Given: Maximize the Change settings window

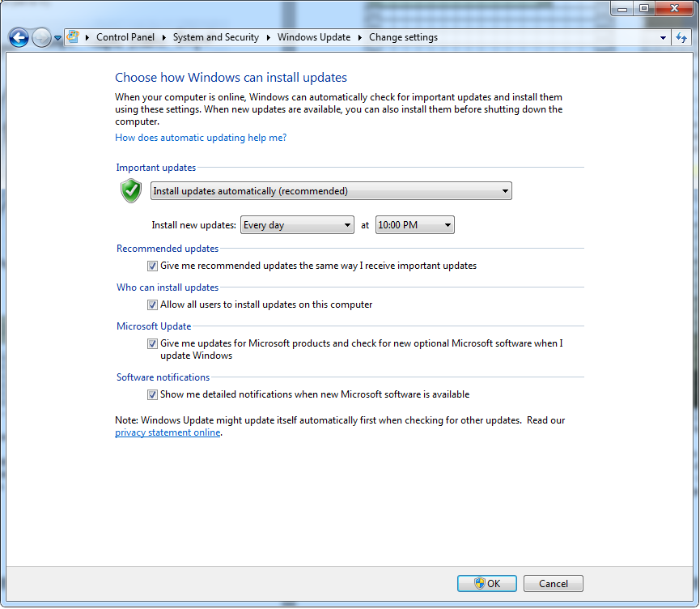Looking at the screenshot, I should (x=643, y=8).
